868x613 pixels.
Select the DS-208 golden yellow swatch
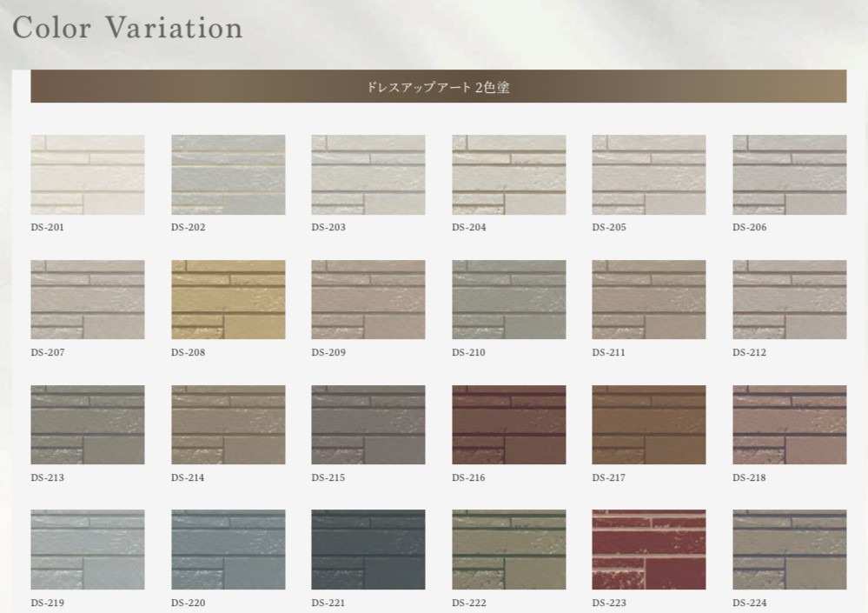(x=228, y=300)
